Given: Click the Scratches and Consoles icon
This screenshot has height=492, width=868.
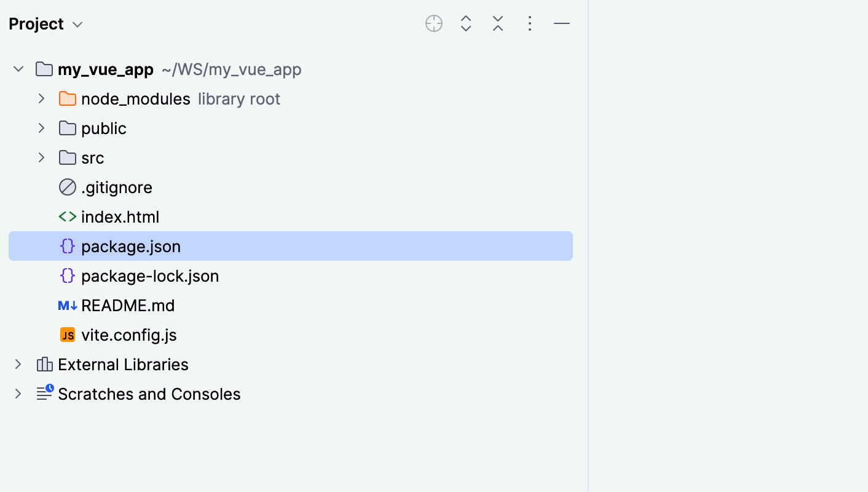Looking at the screenshot, I should coord(44,394).
